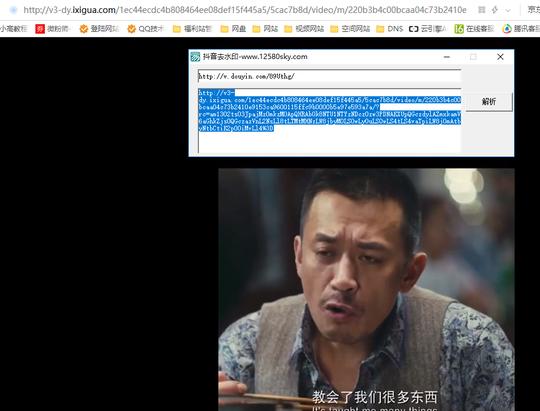The height and width of the screenshot is (411, 540).
Task: Open the QQ技术 bookmark
Action: coord(145,29)
